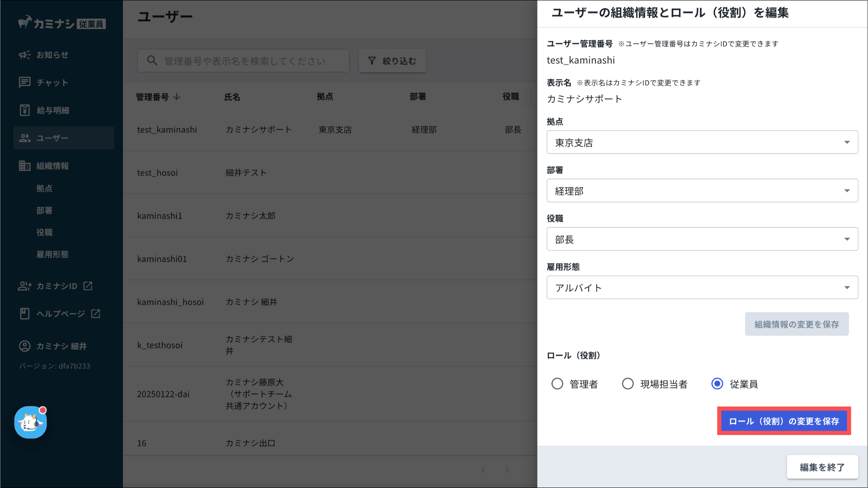Select the kaminashi_hosoi table row
This screenshot has height=488, width=868.
click(330, 302)
